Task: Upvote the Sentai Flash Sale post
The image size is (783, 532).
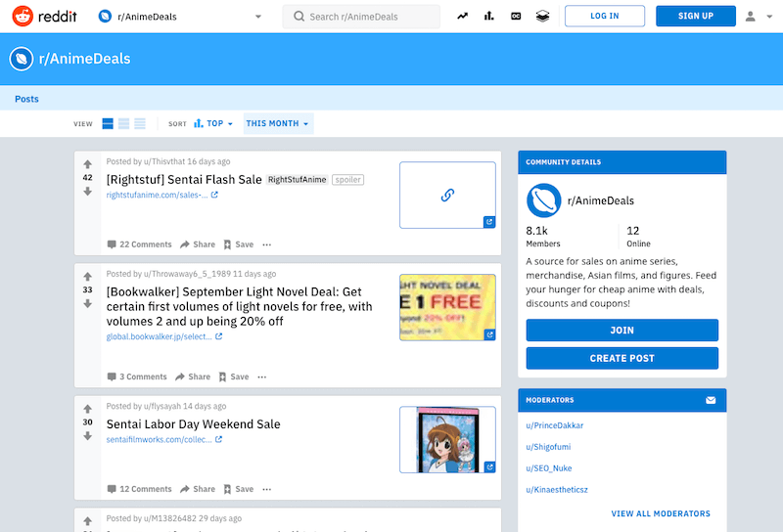Action: [87, 164]
